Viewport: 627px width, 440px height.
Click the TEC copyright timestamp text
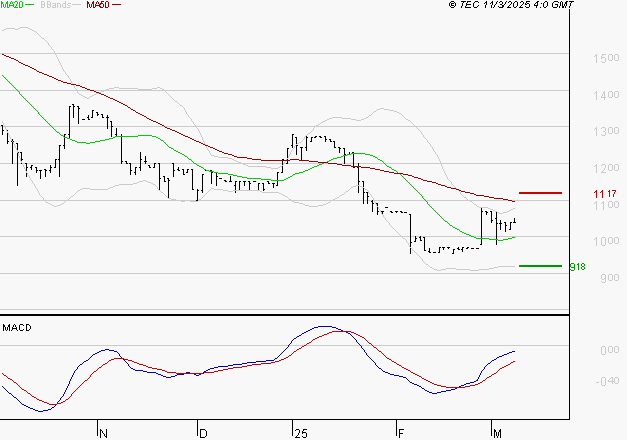(511, 5)
